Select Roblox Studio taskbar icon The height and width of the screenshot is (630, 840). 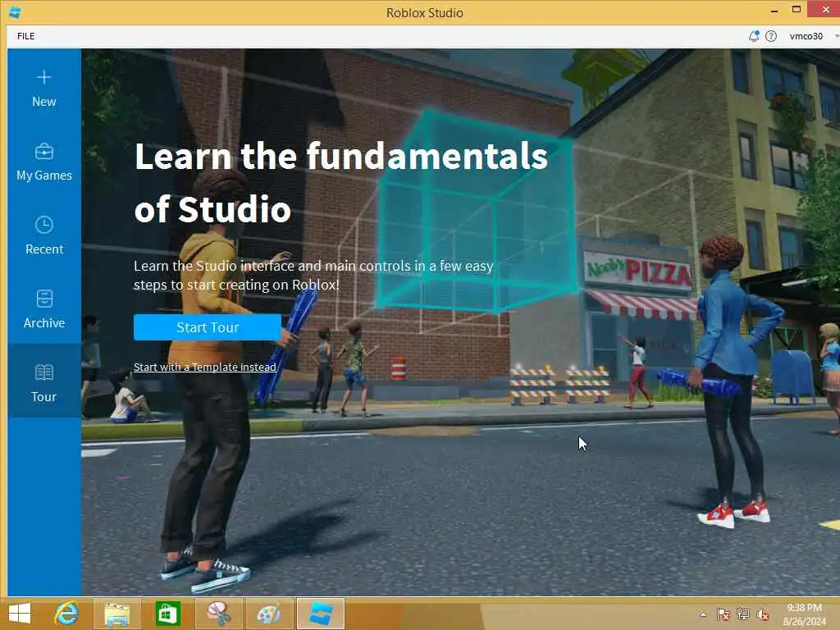[x=321, y=614]
